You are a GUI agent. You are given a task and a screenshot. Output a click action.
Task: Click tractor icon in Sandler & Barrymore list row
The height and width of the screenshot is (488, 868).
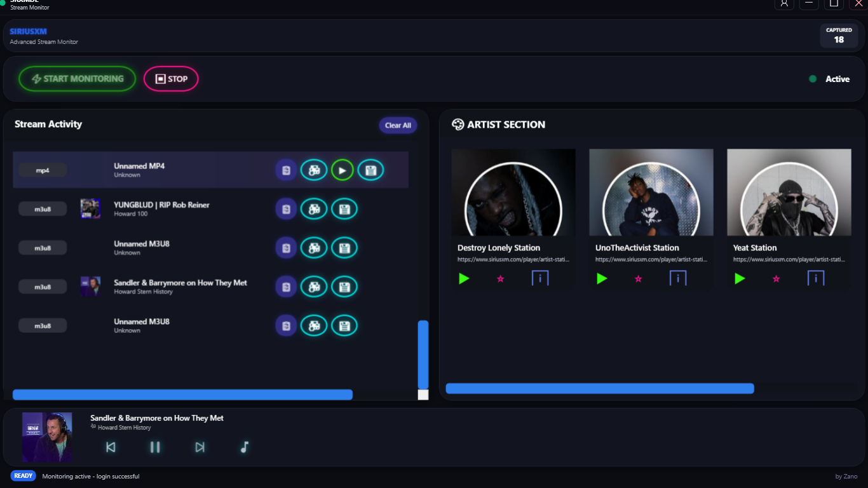314,287
